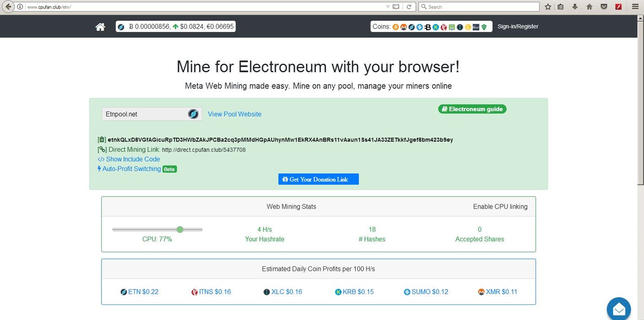Click the Bitcoin icon in the Coins toolbar
This screenshot has width=644, height=320.
(x=395, y=26)
